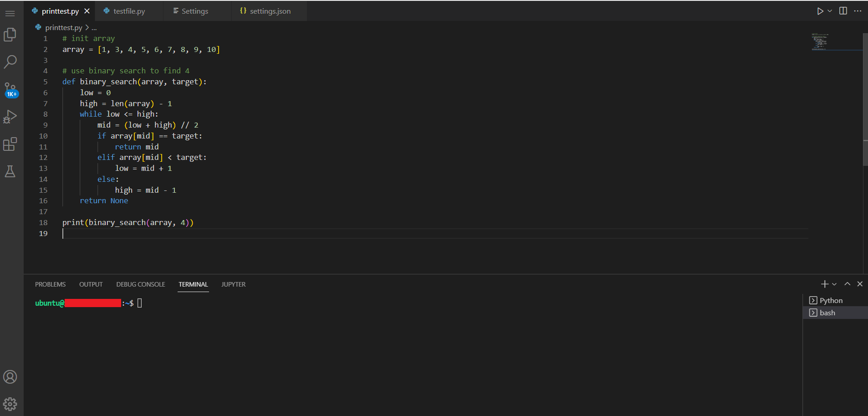868x416 pixels.
Task: Maximize the terminal panel size
Action: pos(847,284)
